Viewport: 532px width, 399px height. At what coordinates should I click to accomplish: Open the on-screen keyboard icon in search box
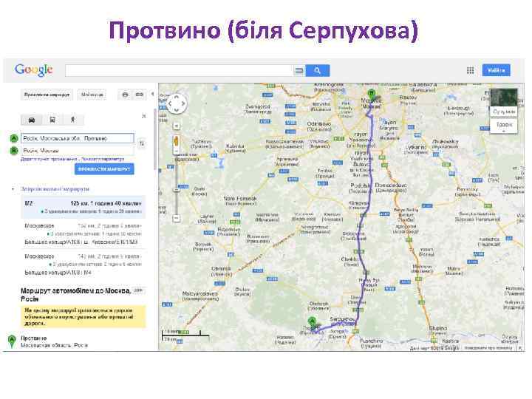pos(299,71)
